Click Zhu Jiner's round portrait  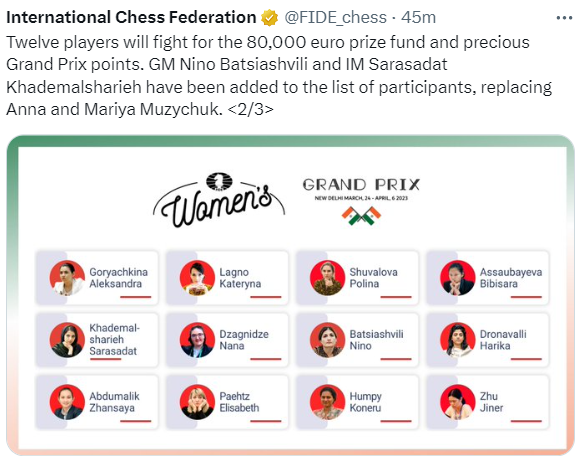(457, 402)
